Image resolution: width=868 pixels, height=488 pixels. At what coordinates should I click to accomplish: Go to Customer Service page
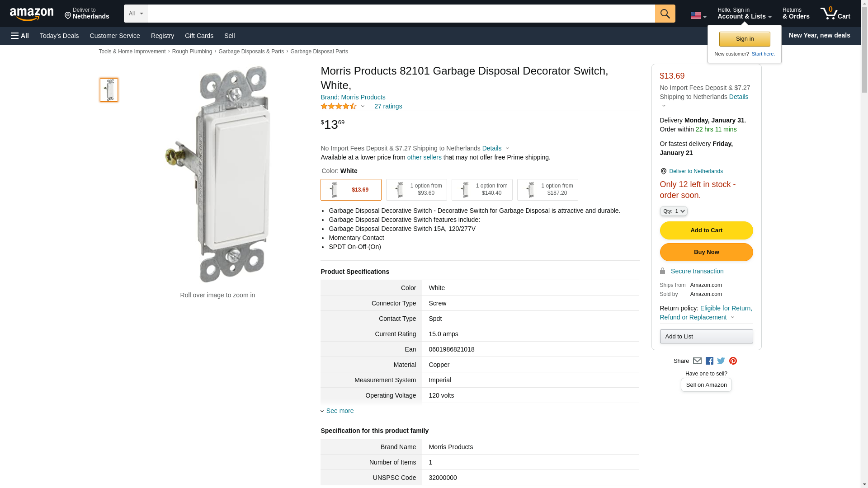115,36
